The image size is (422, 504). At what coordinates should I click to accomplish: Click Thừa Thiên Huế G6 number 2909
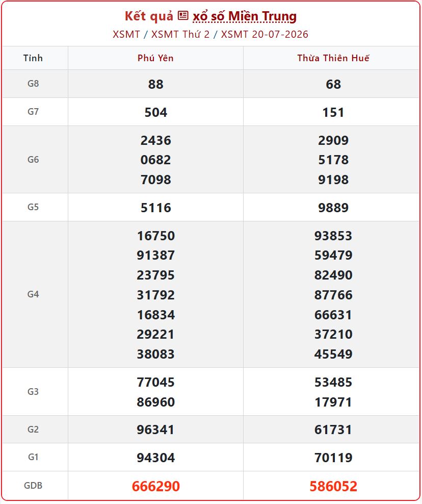tap(333, 140)
